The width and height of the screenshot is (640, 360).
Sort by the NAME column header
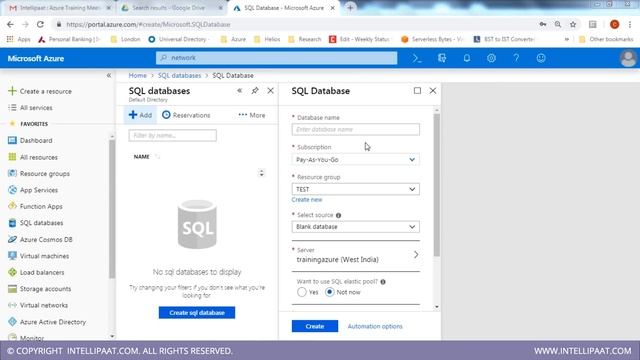pyautogui.click(x=142, y=157)
